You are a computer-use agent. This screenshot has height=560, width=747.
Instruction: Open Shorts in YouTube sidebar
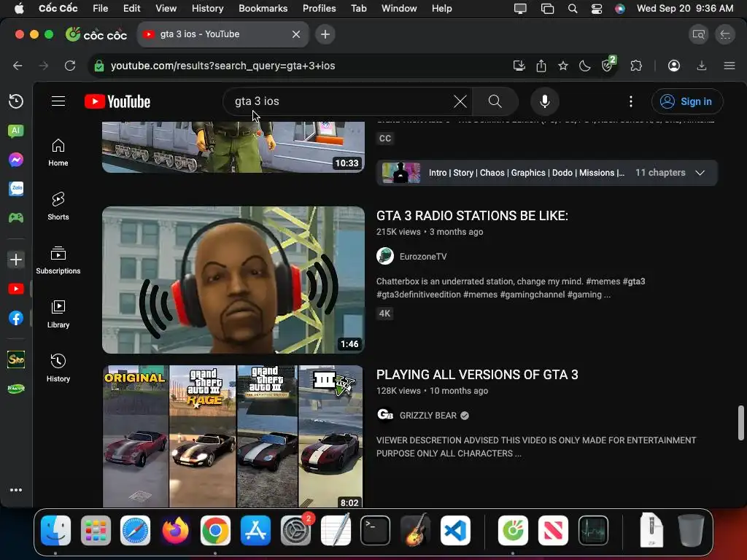coord(58,206)
